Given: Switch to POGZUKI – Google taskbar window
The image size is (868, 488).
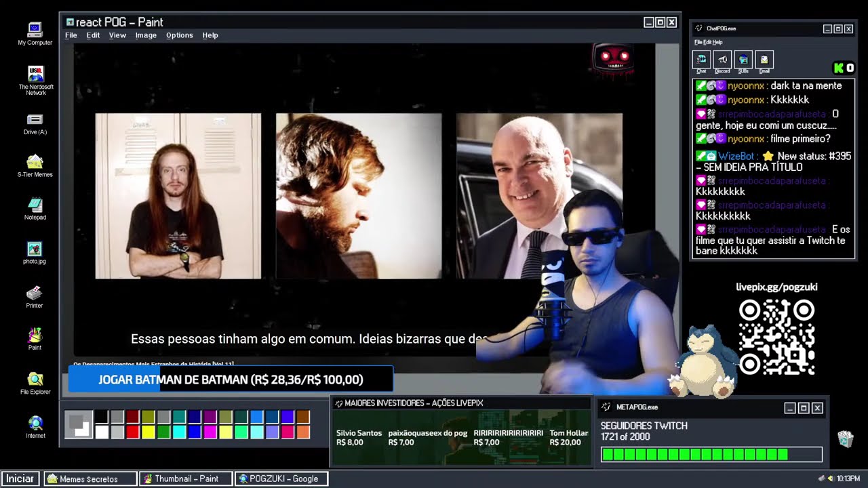Looking at the screenshot, I should [x=281, y=479].
